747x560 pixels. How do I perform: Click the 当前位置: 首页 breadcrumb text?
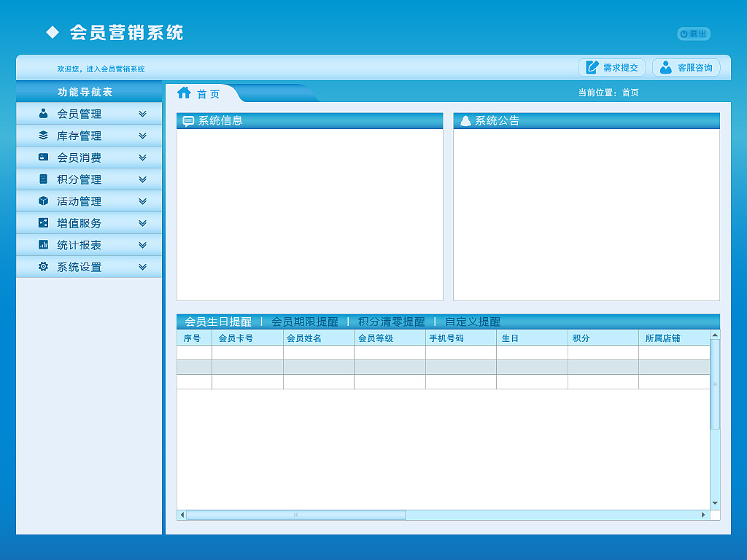click(x=608, y=93)
